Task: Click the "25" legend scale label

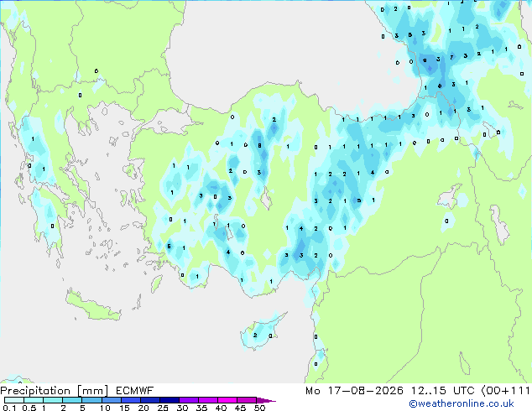Action: tap(163, 408)
